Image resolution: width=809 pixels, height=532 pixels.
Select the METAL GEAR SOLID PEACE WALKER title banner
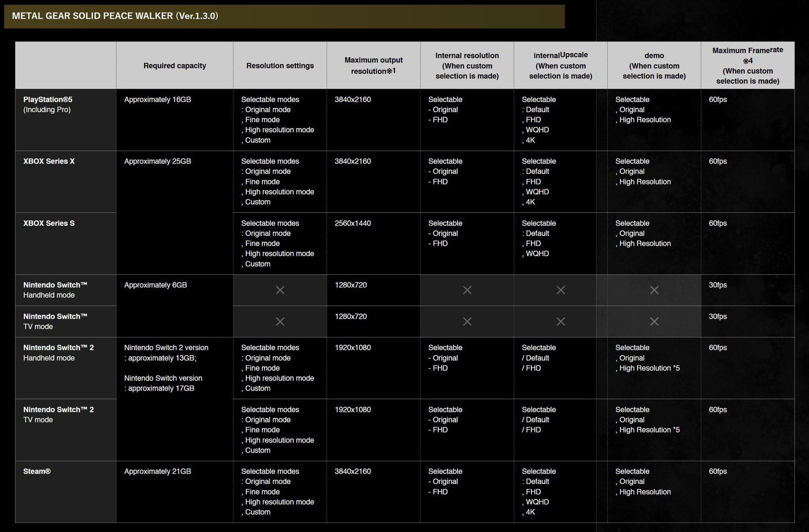click(284, 16)
